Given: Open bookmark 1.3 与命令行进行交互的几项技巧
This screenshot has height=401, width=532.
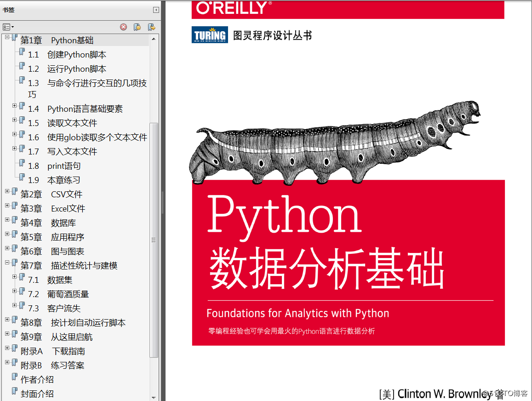Looking at the screenshot, I should click(x=87, y=89).
